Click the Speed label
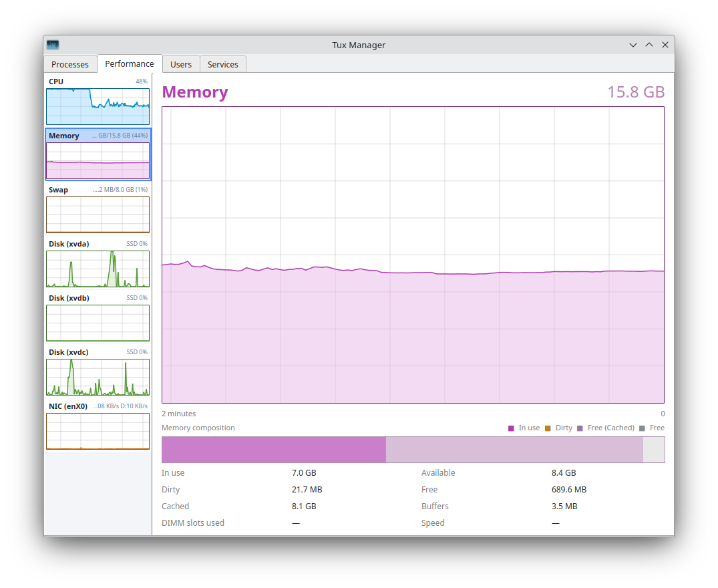Screen dimensions: 718x588 [433, 523]
